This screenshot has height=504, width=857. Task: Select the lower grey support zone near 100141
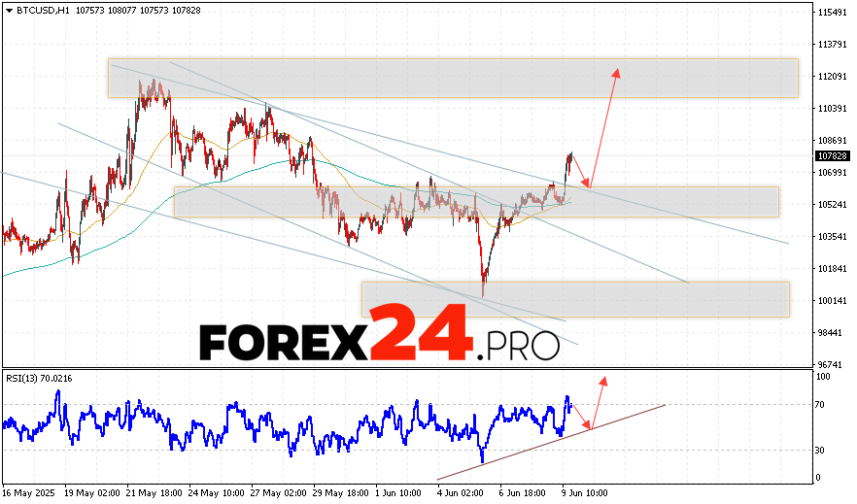pyautogui.click(x=573, y=299)
